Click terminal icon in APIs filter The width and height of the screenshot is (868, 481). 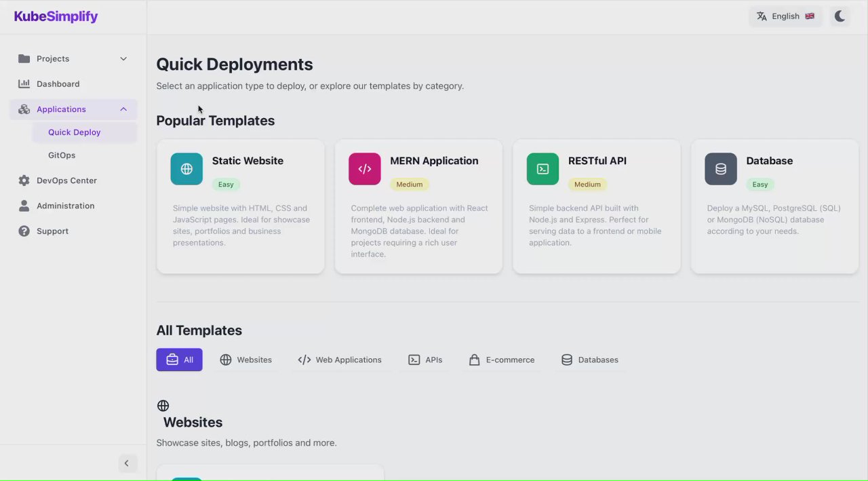click(414, 360)
